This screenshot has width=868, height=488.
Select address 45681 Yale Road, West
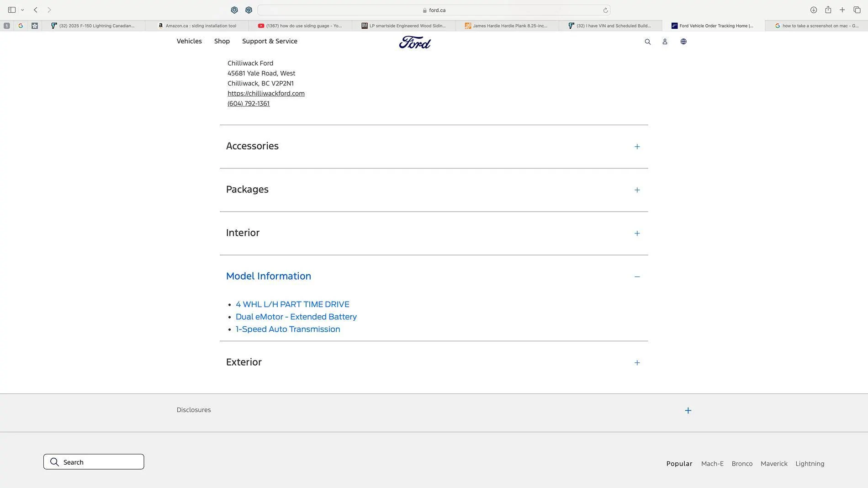click(x=261, y=73)
